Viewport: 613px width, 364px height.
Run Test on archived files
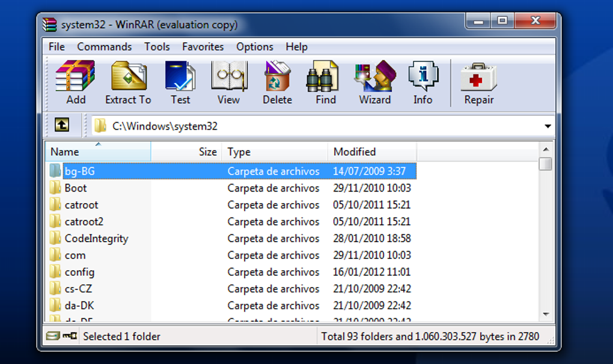(180, 83)
